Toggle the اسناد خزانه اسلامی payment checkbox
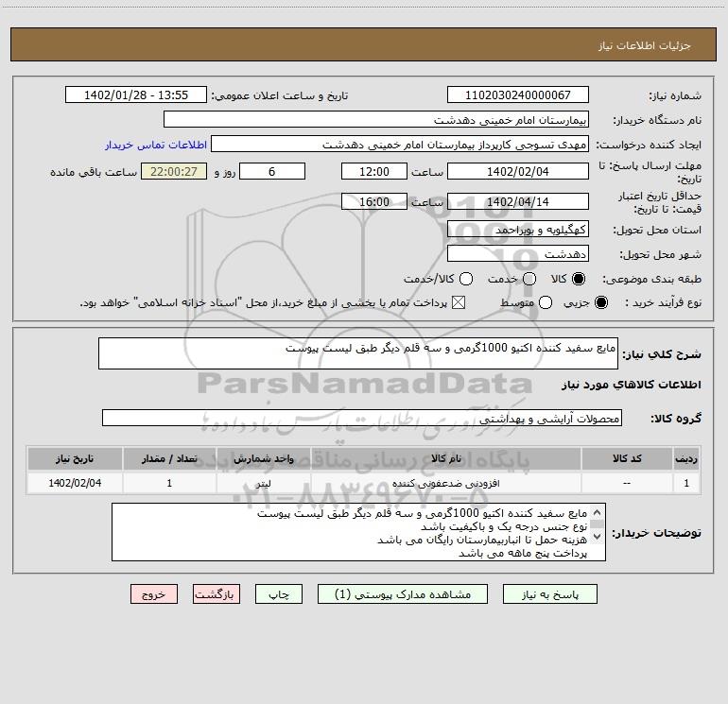The image size is (728, 704). click(459, 303)
